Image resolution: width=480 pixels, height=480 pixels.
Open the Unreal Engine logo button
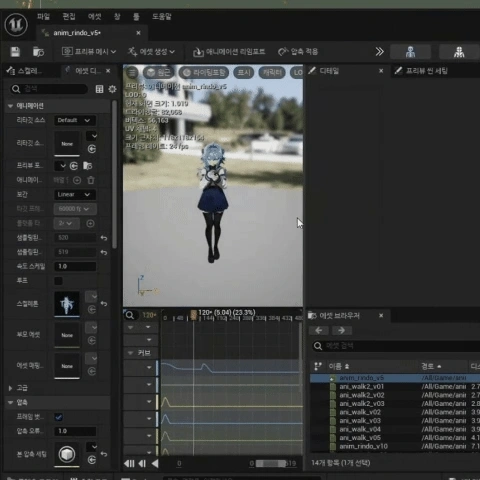pos(16,25)
